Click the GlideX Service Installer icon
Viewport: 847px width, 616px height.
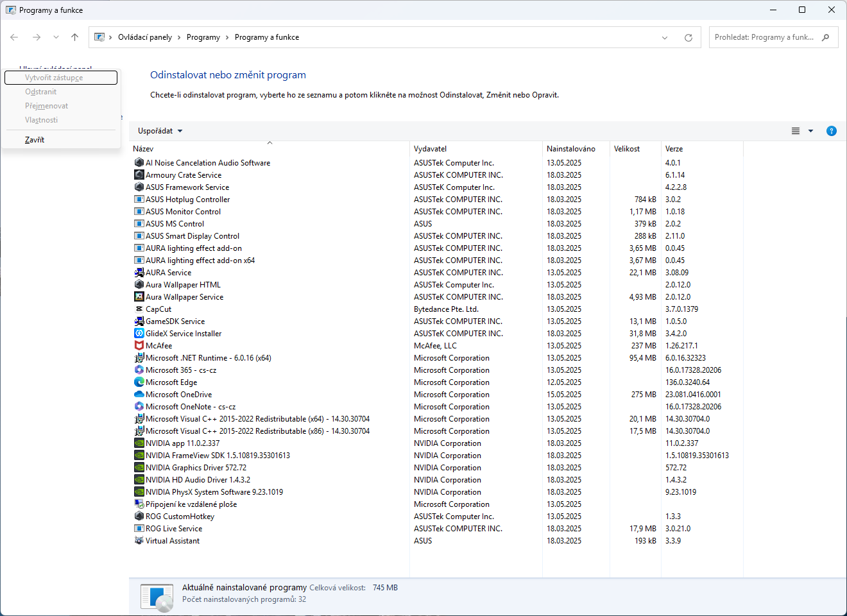coord(139,334)
